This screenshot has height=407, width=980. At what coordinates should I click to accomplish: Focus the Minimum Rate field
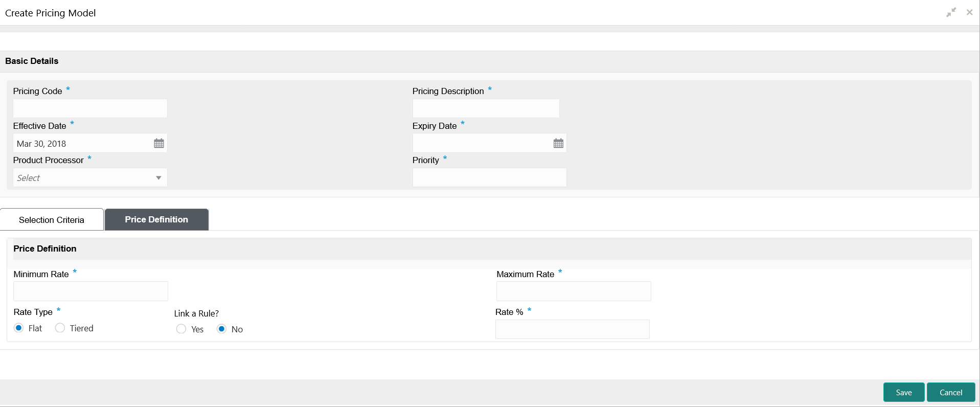click(90, 291)
